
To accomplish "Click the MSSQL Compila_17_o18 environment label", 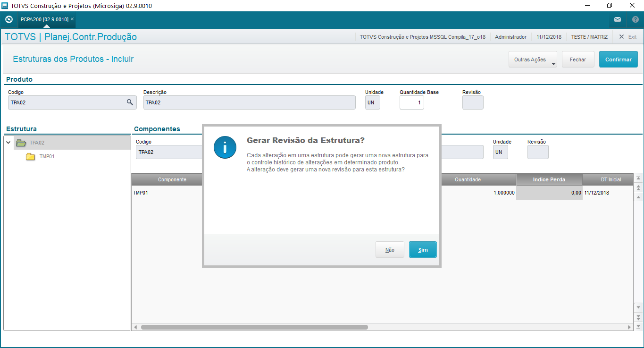I will [423, 37].
